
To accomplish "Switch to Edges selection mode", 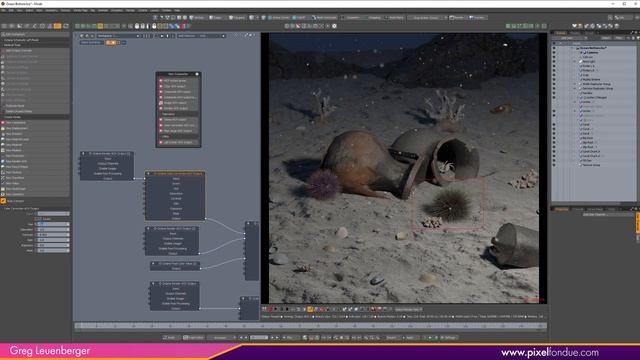I will (x=217, y=18).
